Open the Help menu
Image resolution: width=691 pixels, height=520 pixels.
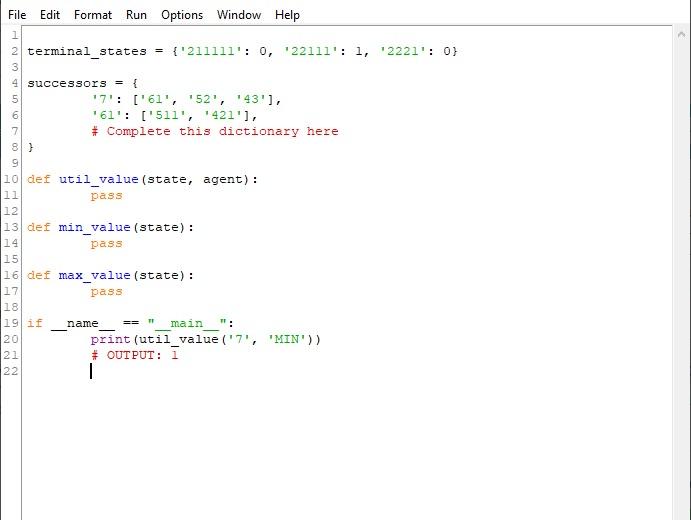click(287, 15)
